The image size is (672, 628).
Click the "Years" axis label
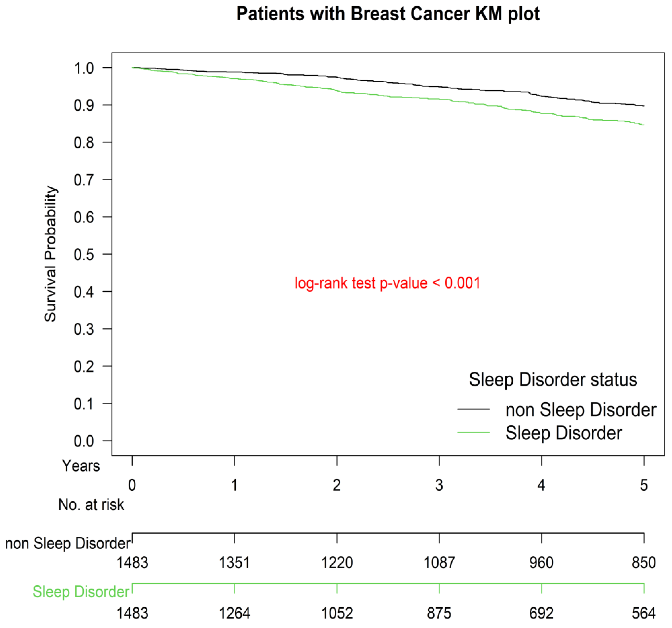click(81, 466)
